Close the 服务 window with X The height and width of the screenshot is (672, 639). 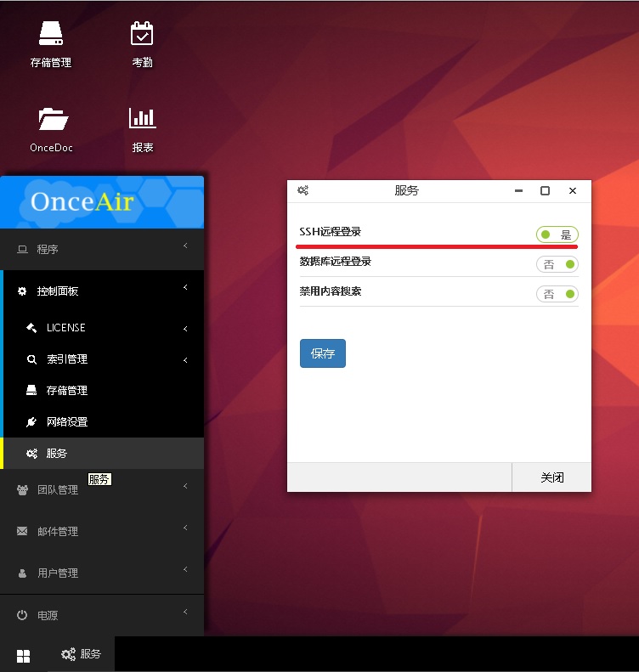(x=573, y=190)
